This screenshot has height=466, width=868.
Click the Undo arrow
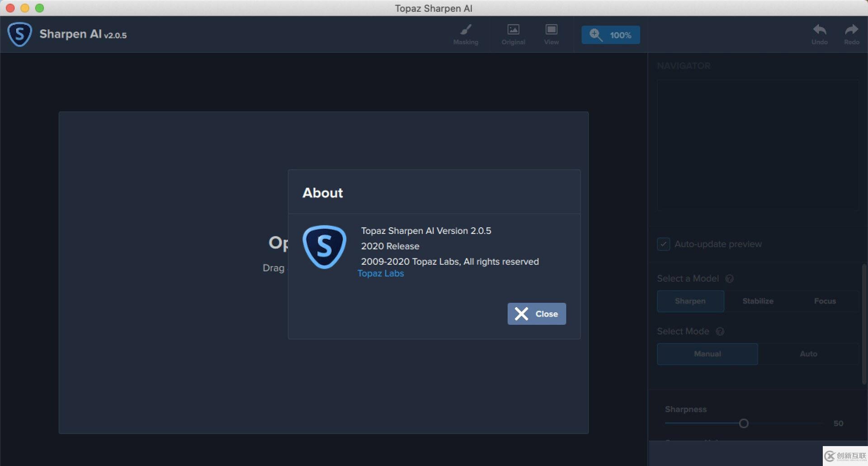coord(819,34)
